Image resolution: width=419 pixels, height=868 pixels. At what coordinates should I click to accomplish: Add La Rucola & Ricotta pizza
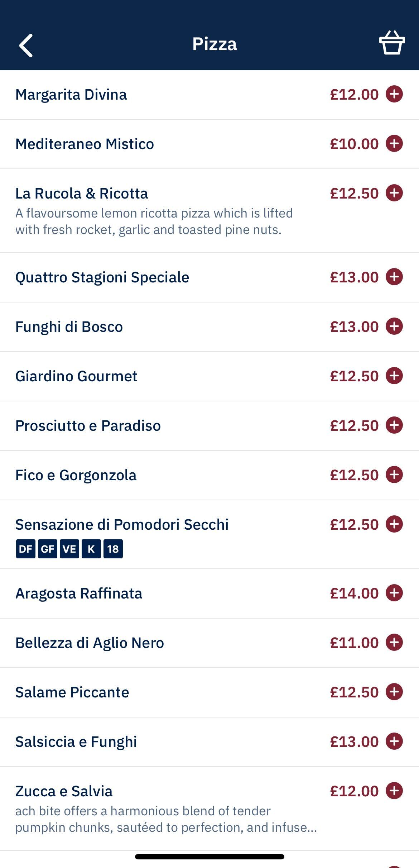point(394,193)
